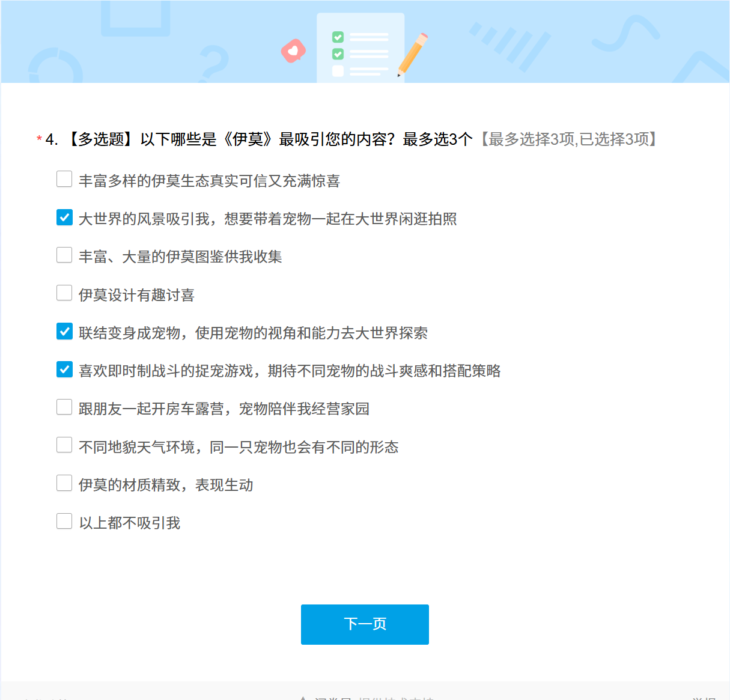730x700 pixels.
Task: Tick the 伊莫的材质精致 checkbox
Action: 64,484
